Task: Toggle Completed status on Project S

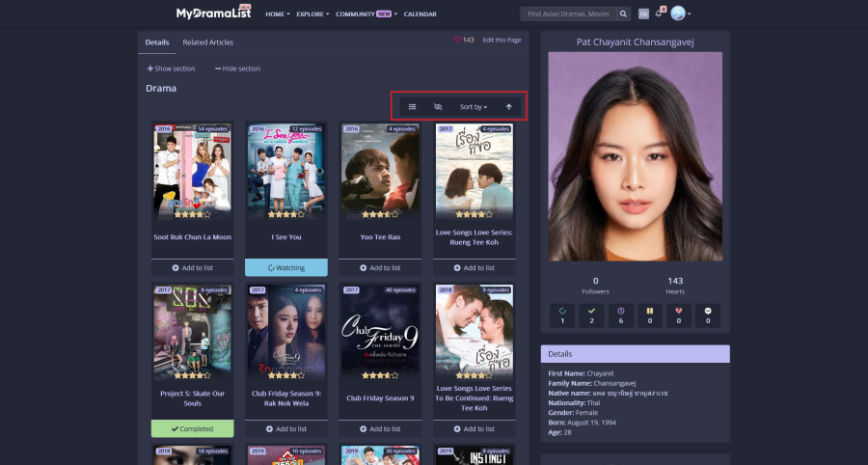Action: 193,428
